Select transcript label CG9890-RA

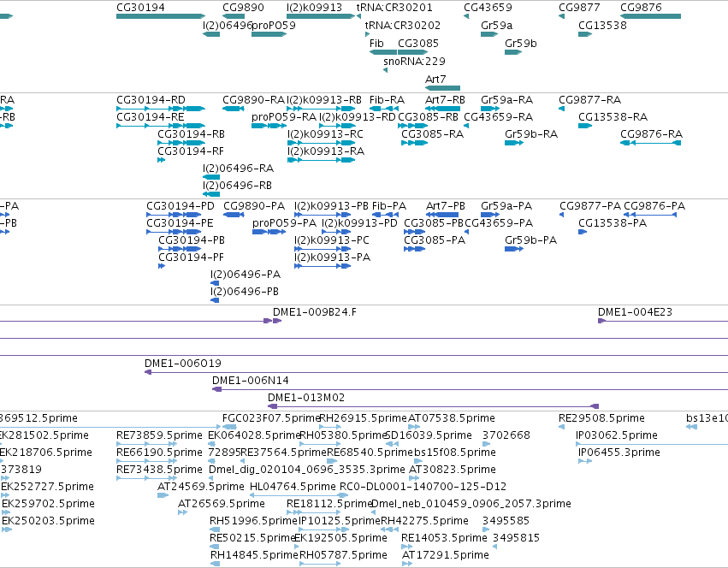[x=253, y=100]
